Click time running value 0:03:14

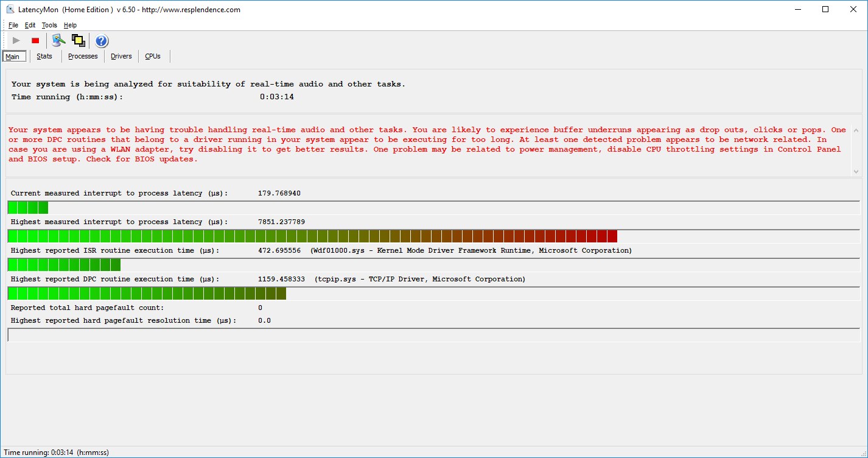coord(277,97)
